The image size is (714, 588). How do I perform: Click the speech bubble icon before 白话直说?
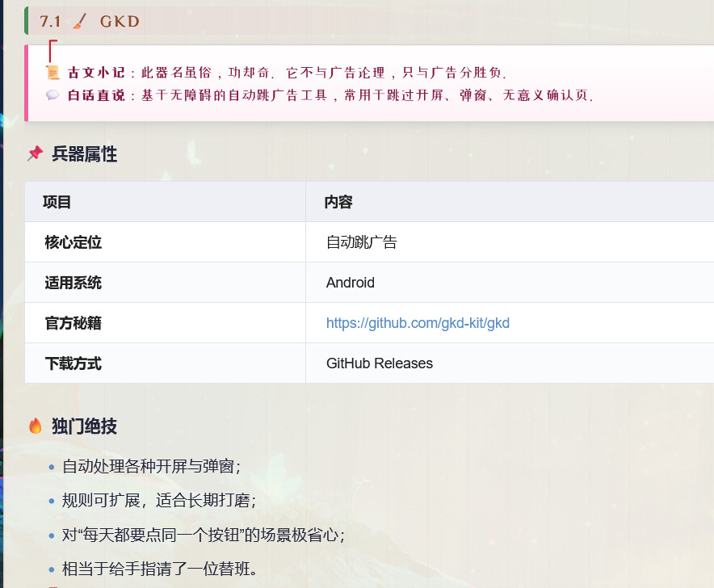coord(52,94)
